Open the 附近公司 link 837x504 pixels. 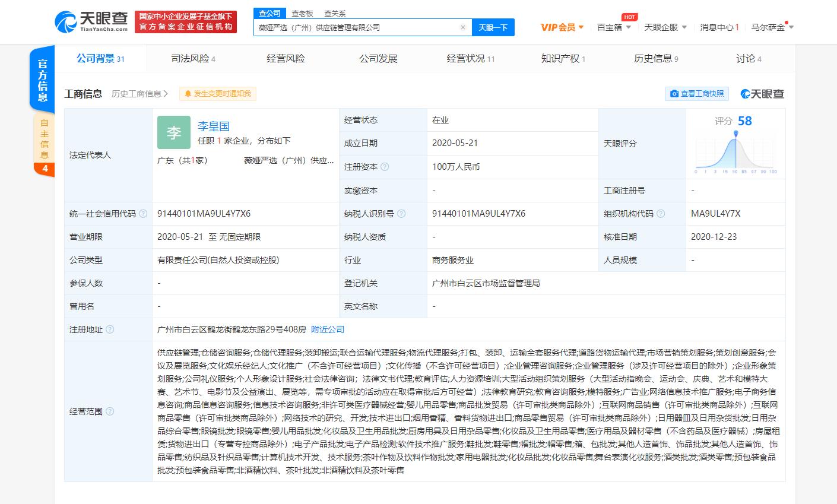point(328,329)
